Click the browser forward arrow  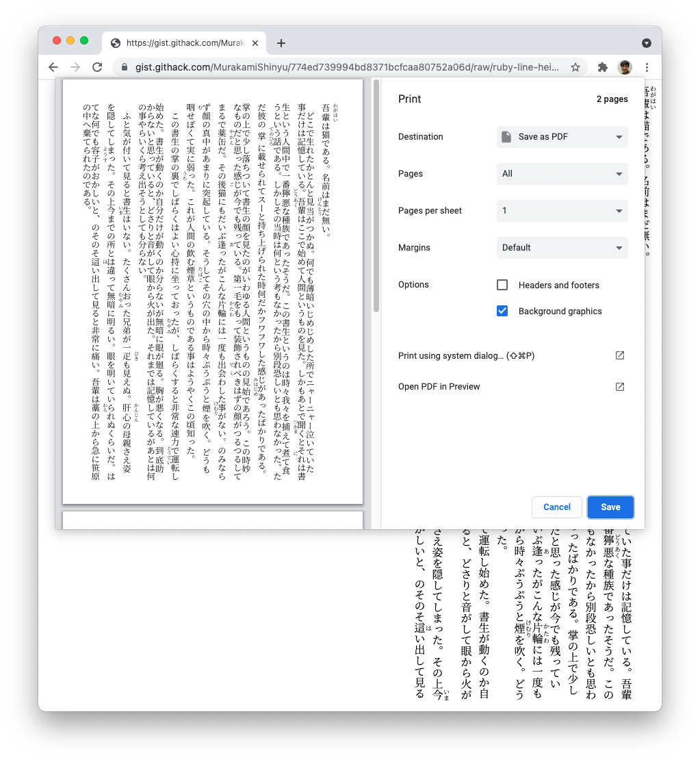(75, 67)
